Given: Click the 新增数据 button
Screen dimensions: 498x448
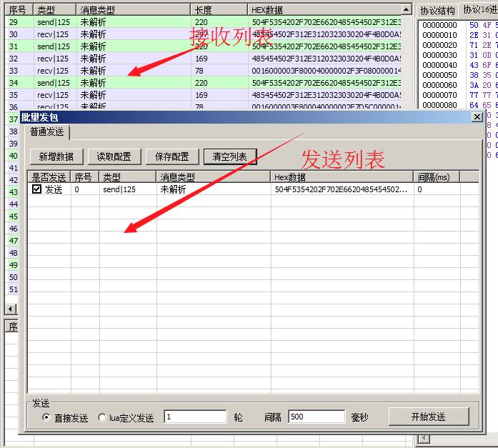Looking at the screenshot, I should (x=56, y=156).
